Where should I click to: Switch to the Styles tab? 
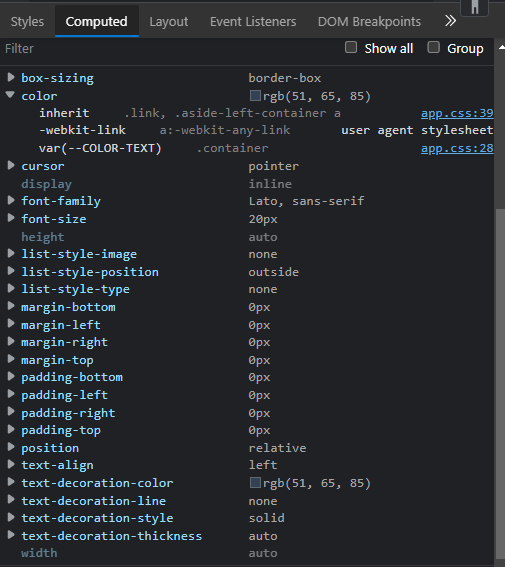tap(27, 22)
